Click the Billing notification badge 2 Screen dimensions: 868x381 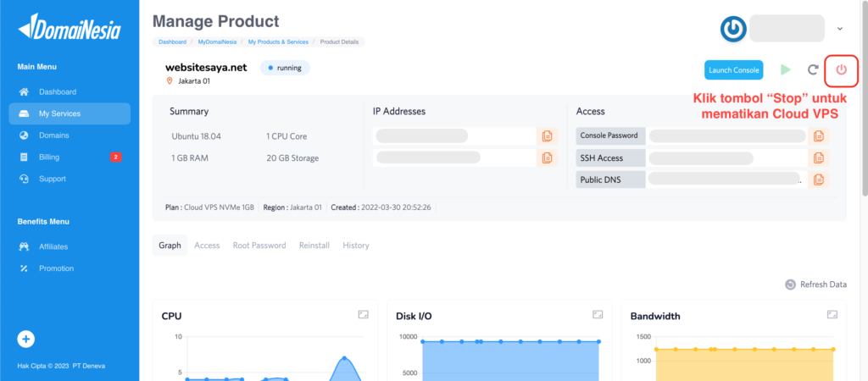click(115, 157)
